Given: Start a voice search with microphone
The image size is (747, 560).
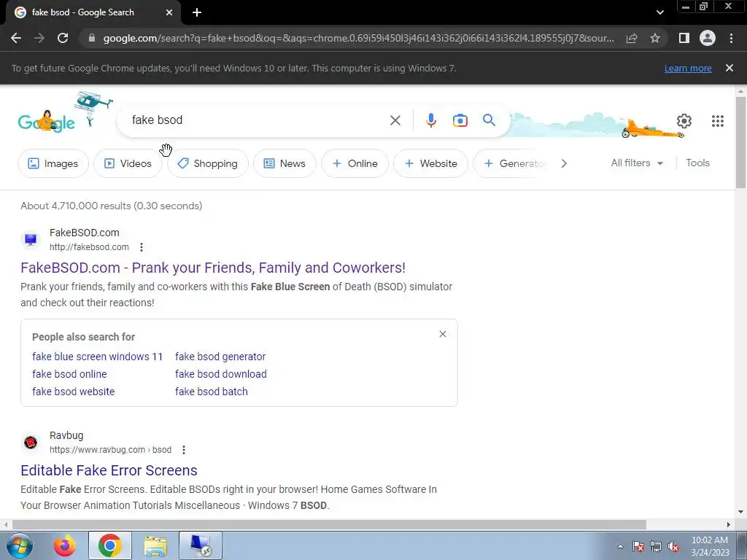Looking at the screenshot, I should [431, 120].
